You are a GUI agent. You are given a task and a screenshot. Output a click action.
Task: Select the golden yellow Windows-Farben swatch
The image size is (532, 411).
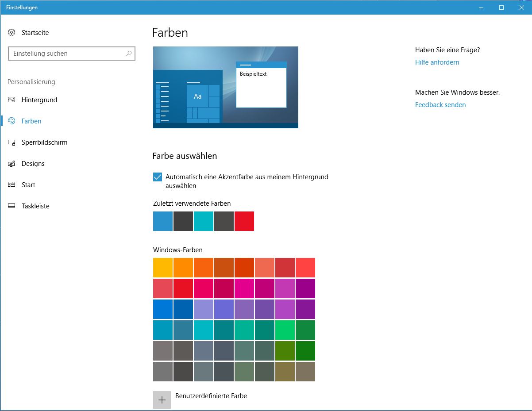[163, 268]
